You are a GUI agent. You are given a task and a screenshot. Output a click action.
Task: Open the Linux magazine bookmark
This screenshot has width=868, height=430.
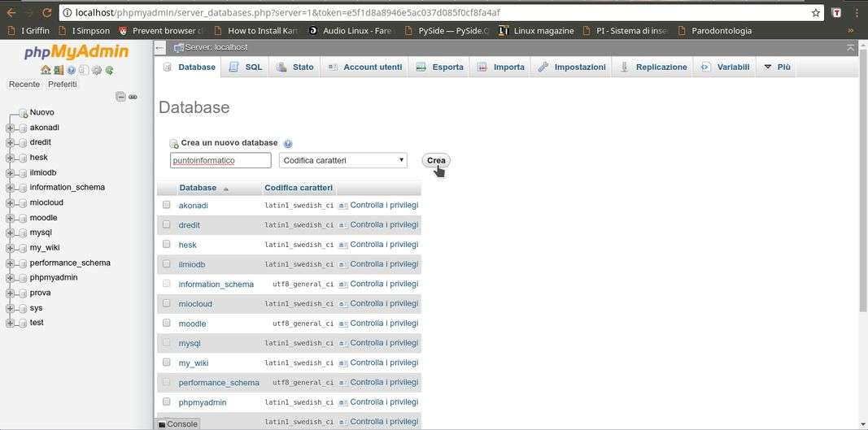click(536, 31)
